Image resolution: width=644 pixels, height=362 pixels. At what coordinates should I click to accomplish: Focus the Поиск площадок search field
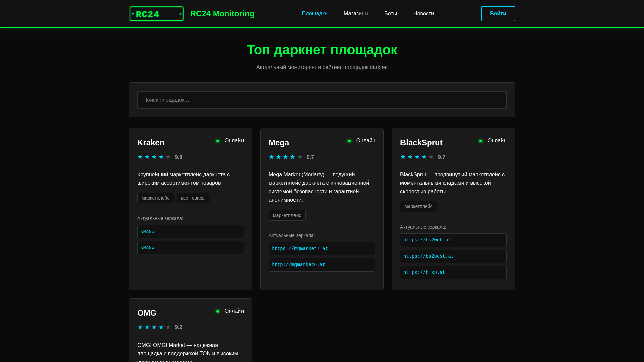[x=322, y=100]
